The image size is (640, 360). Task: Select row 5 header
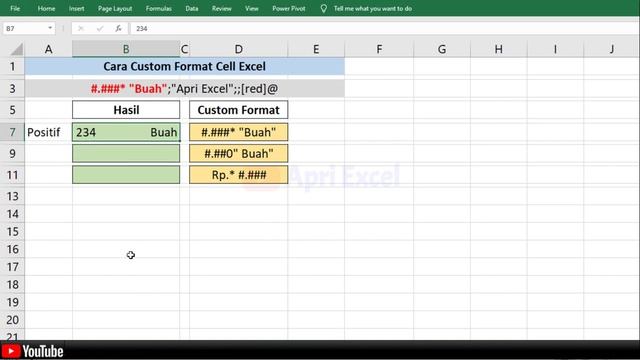tap(12, 110)
